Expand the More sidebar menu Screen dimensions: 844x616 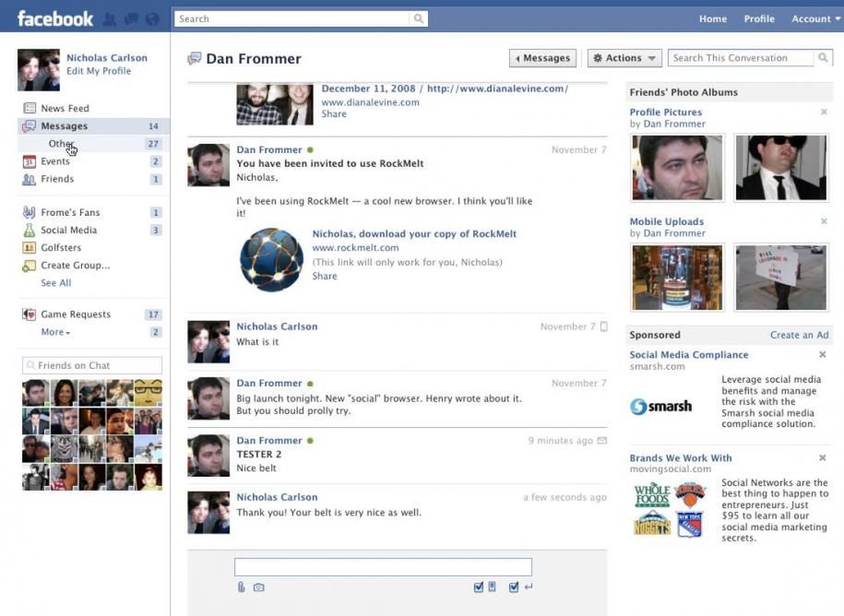click(55, 332)
